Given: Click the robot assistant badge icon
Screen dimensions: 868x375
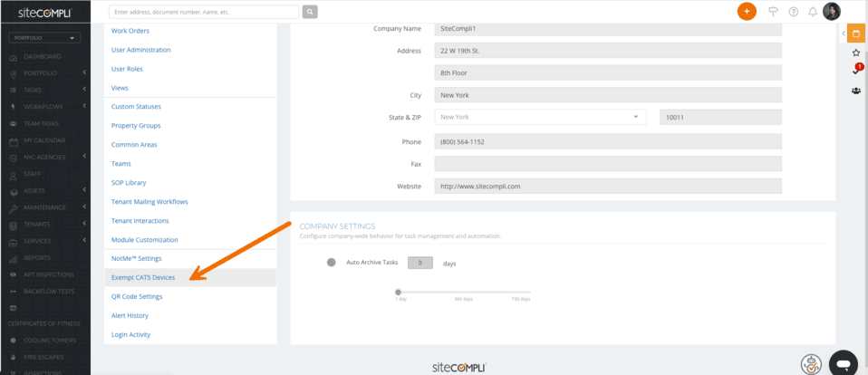Looking at the screenshot, I should point(811,364).
